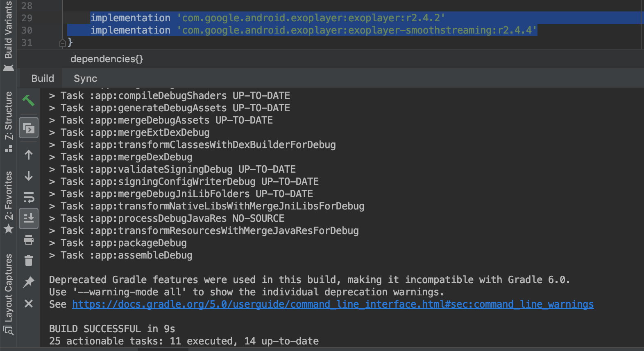Image resolution: width=644 pixels, height=351 pixels.
Task: Collapse the dependencies block fold marker
Action: 63,43
